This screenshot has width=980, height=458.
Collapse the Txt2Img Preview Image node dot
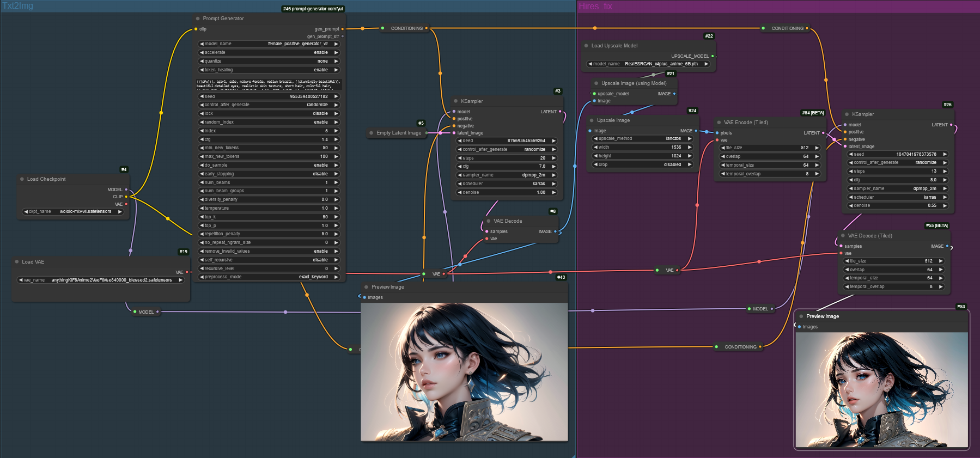pyautogui.click(x=366, y=287)
